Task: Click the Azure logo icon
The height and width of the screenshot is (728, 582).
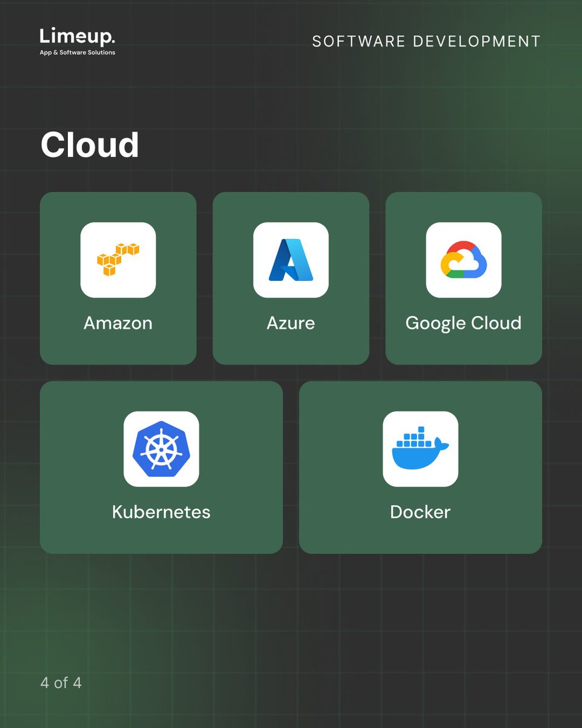Action: coord(291,260)
